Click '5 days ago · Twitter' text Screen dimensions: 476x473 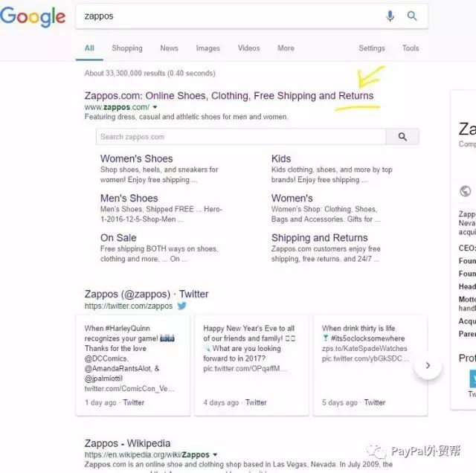pyautogui.click(x=353, y=402)
